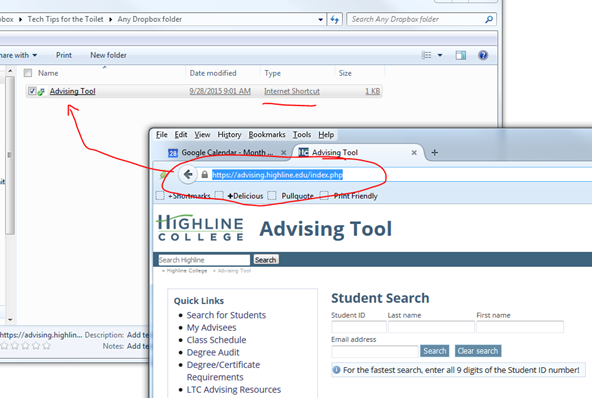Viewport: 592px width, 398px height.
Task: Open a new browser tab with plus button
Action: [x=435, y=152]
